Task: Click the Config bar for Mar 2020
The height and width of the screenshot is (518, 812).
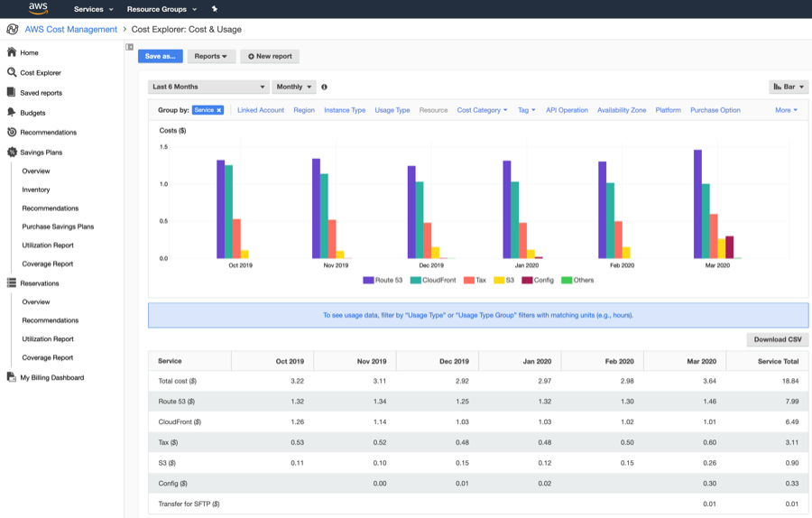Action: coord(729,247)
